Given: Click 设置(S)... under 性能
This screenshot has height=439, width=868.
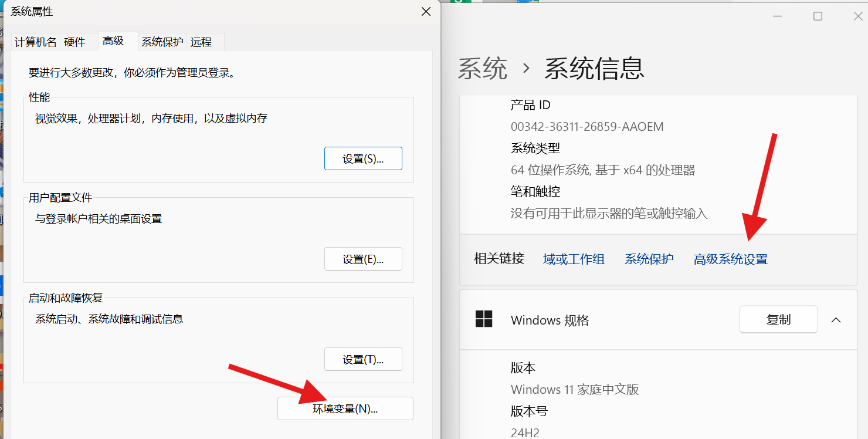Looking at the screenshot, I should click(363, 158).
